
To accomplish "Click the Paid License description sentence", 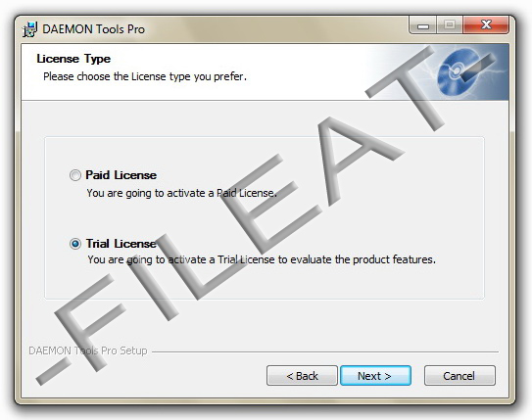I will tap(182, 193).
